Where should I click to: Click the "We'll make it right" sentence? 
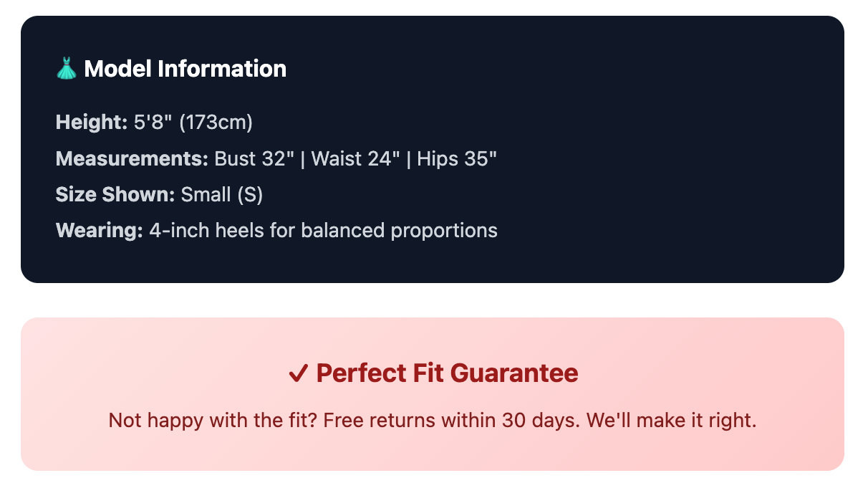(670, 420)
